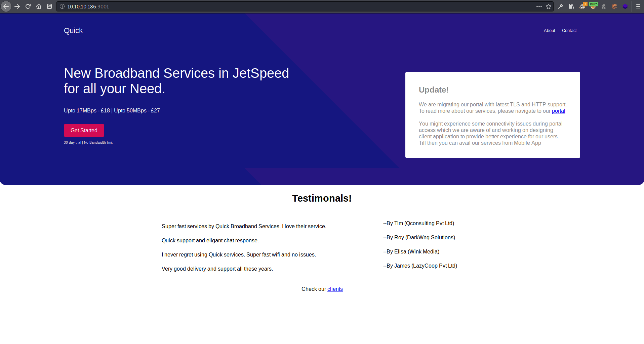The image size is (644, 344).
Task: Click '30 day trial | No Bandwidth limit' text
Action: coord(88,143)
